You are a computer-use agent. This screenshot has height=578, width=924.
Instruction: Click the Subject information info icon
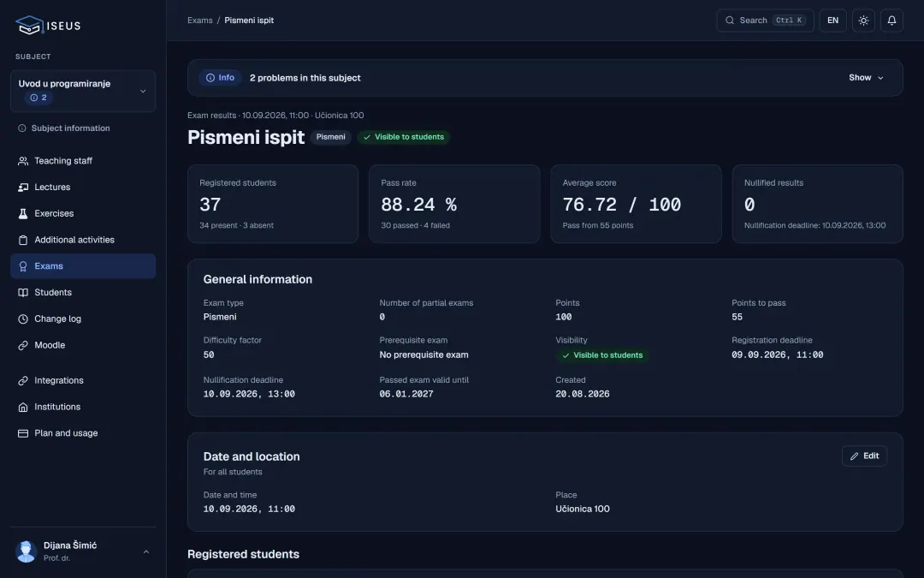(x=21, y=128)
